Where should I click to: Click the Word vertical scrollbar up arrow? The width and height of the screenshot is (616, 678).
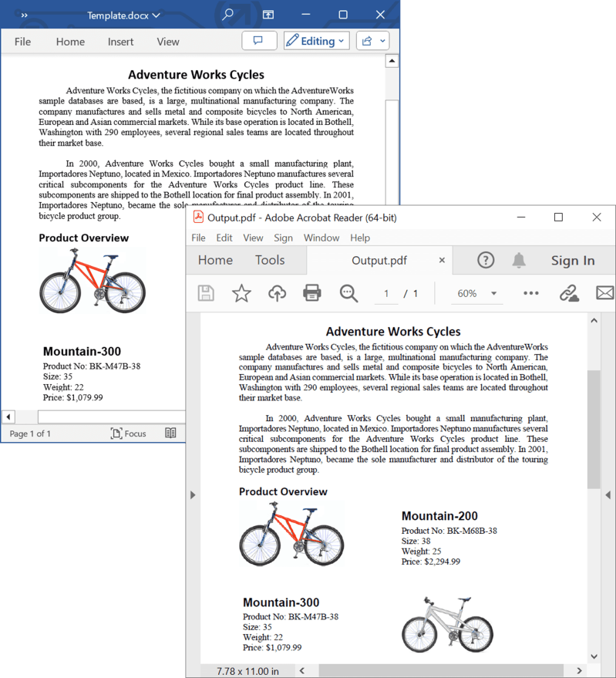[392, 61]
